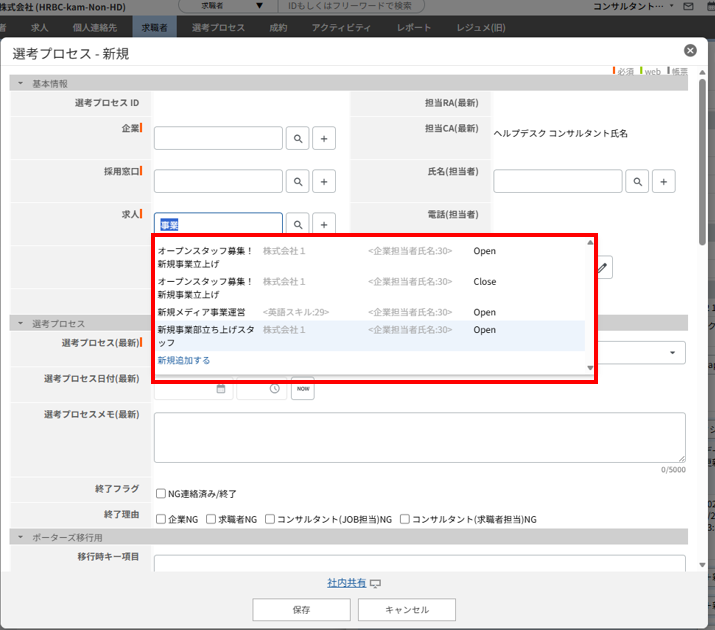The width and height of the screenshot is (715, 630).
Task: Click the 選考プロセスメモ text area
Action: (x=419, y=437)
